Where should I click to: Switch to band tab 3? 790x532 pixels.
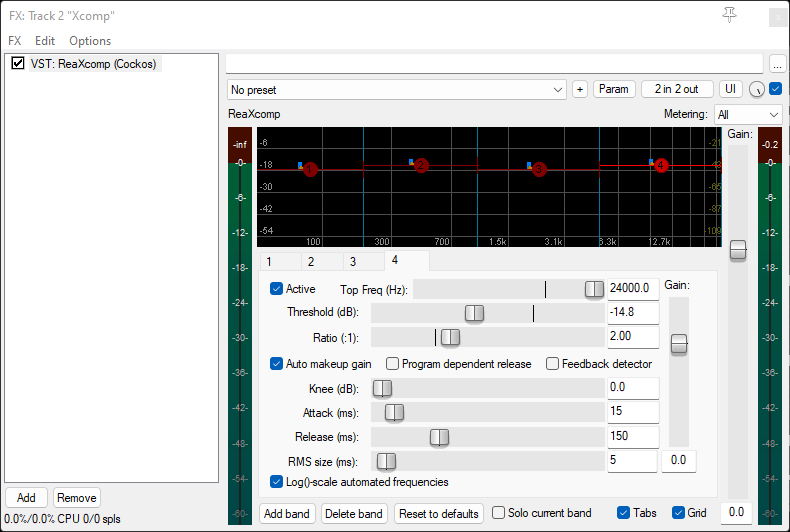tap(364, 261)
